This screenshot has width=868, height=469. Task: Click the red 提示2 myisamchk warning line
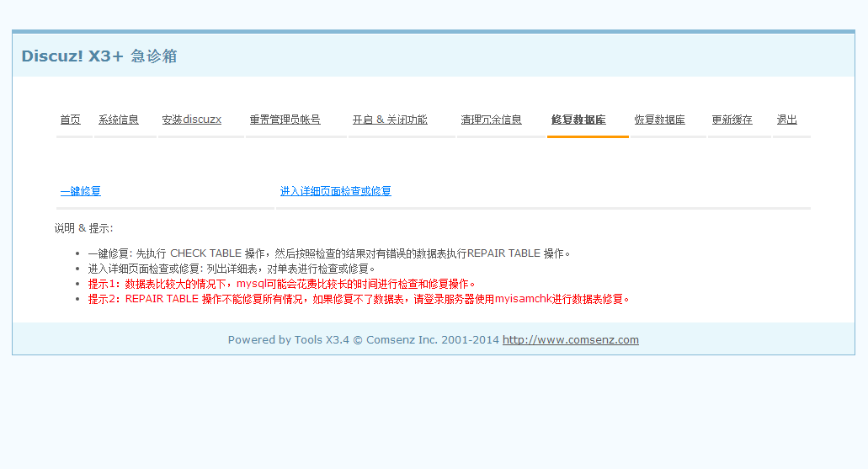(359, 299)
